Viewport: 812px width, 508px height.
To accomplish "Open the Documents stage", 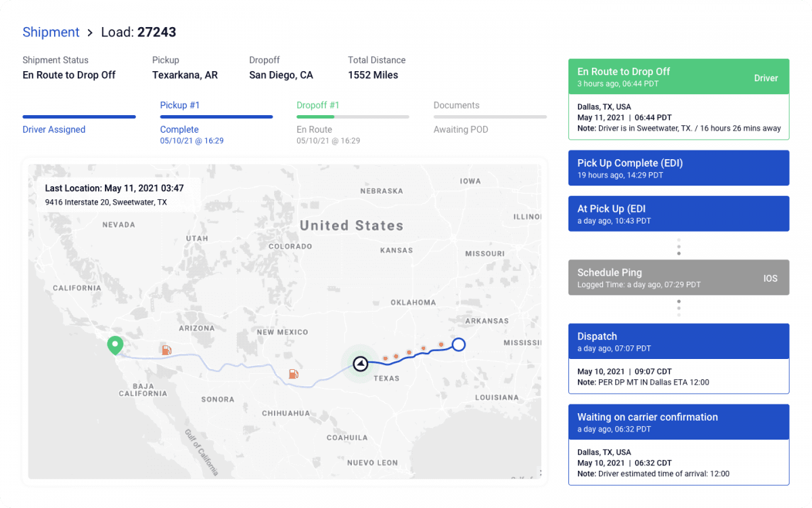I will (x=456, y=105).
